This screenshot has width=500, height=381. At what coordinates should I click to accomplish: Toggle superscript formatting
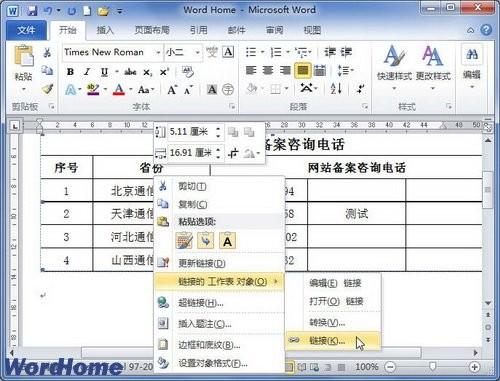(x=164, y=72)
